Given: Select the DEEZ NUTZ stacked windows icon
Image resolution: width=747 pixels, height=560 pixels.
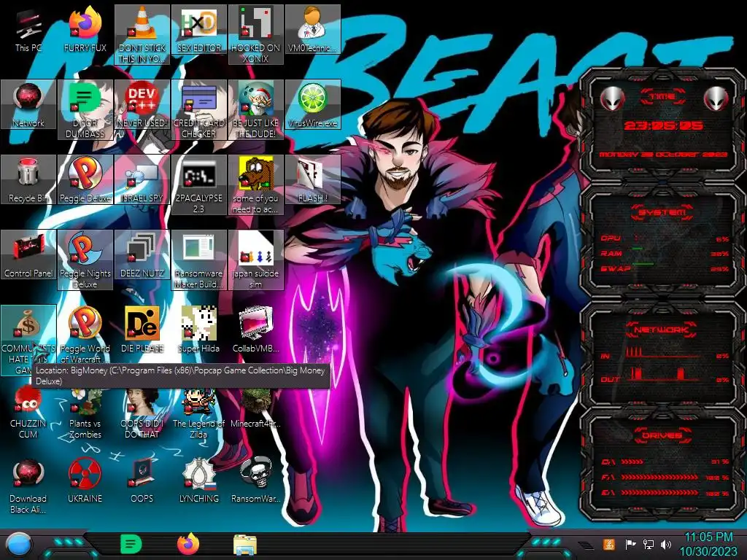Looking at the screenshot, I should [x=142, y=254].
